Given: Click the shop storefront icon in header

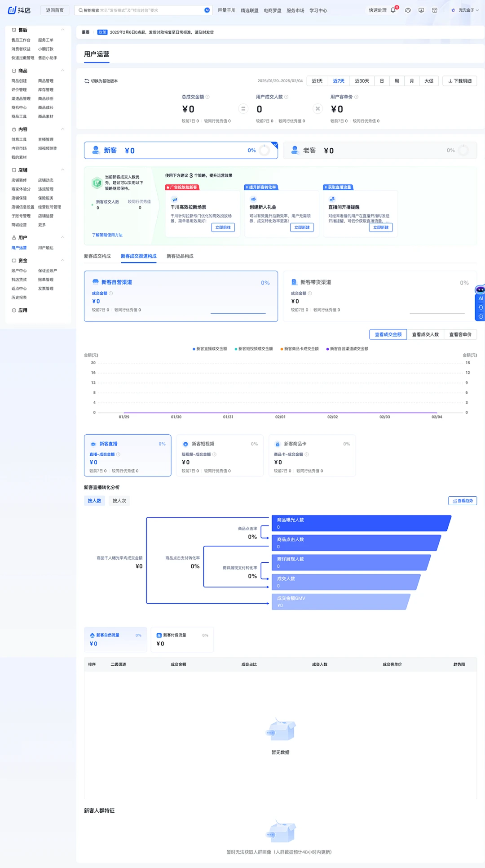Looking at the screenshot, I should [x=435, y=10].
